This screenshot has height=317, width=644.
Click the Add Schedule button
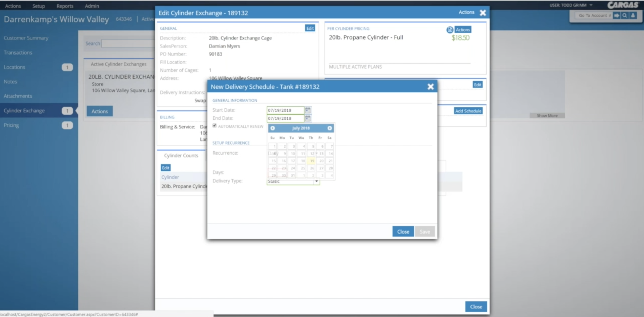tap(468, 111)
